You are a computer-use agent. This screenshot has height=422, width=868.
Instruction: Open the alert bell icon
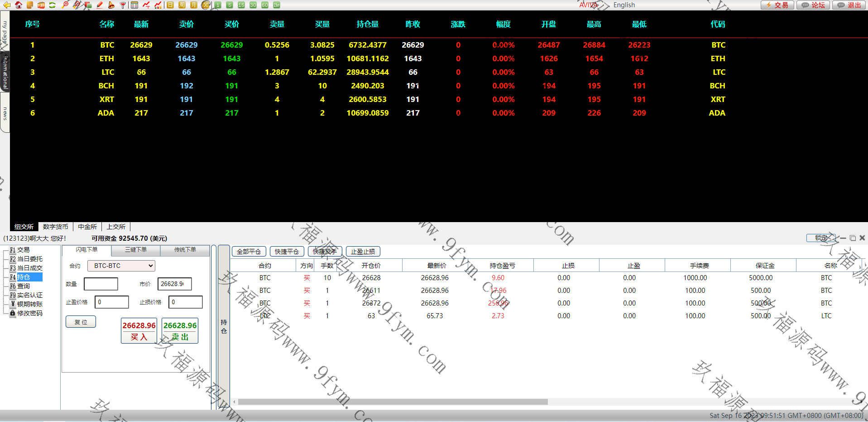pyautogui.click(x=111, y=5)
